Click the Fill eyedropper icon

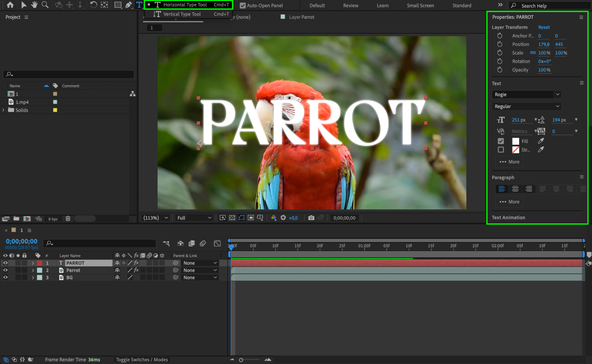pos(541,141)
